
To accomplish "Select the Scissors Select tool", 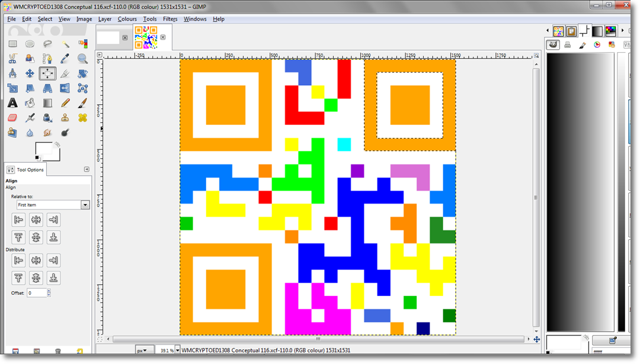I will point(12,59).
